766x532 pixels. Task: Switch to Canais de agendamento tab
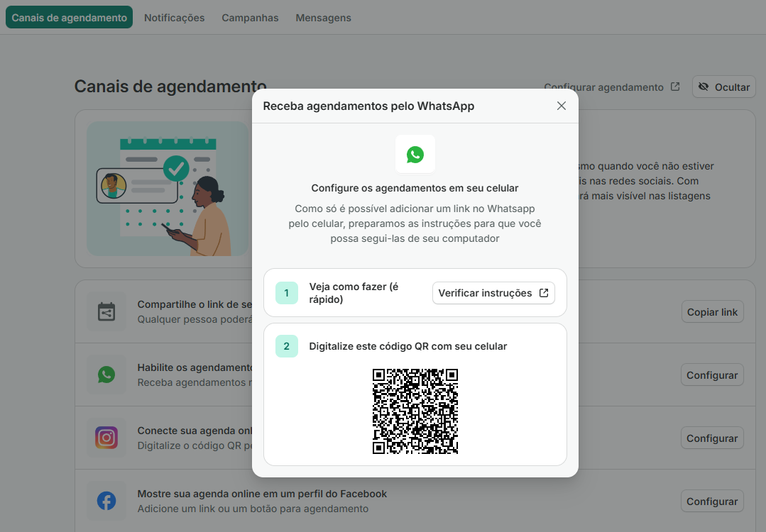pos(69,18)
